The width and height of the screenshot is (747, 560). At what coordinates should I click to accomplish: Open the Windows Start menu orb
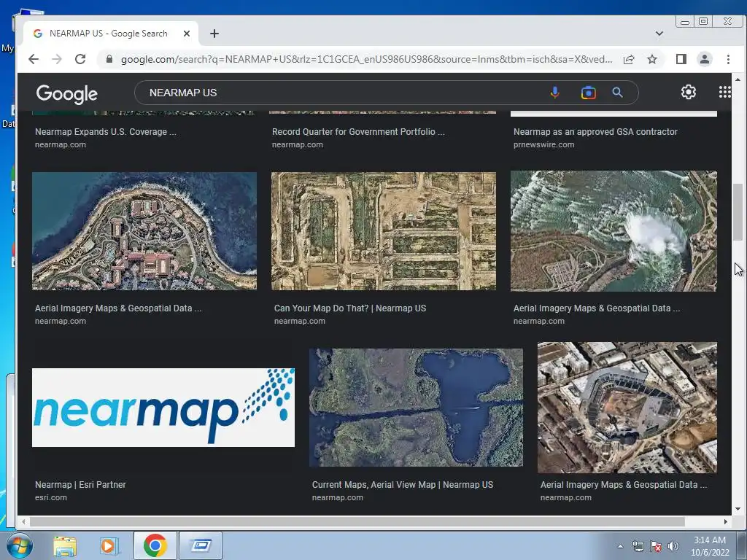pyautogui.click(x=18, y=545)
